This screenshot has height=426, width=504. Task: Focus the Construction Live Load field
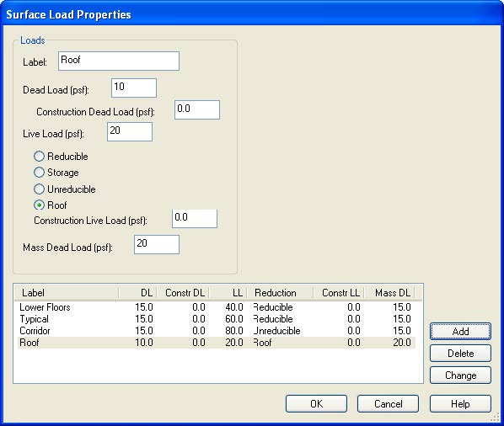(195, 219)
